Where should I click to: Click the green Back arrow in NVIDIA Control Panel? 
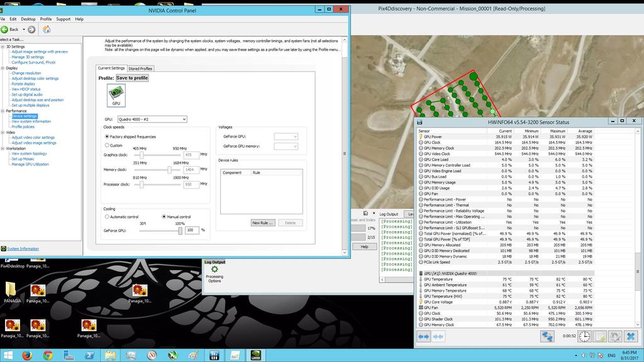[4, 30]
